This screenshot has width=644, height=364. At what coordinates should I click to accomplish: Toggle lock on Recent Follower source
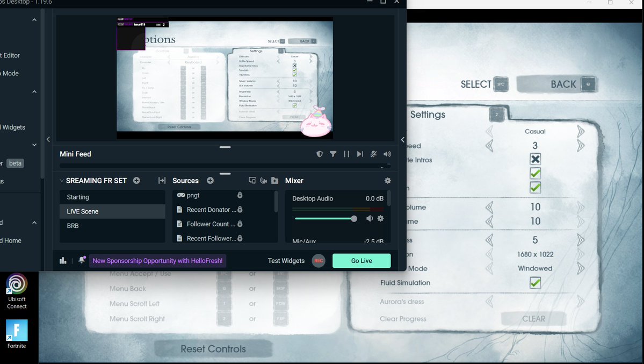[240, 238]
